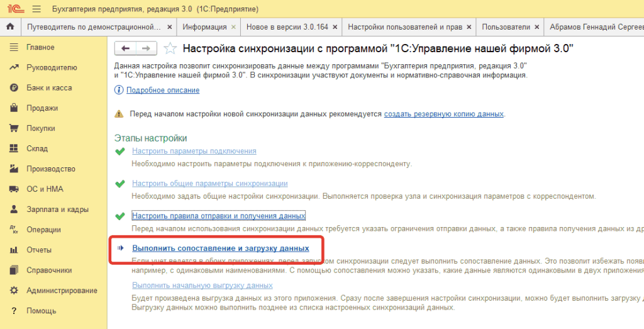644x329 pixels.
Task: Open the Главное section
Action: 40,47
